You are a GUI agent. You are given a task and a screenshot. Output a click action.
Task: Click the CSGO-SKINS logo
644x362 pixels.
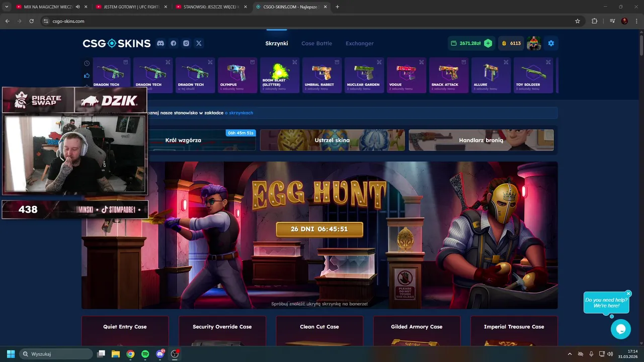117,43
